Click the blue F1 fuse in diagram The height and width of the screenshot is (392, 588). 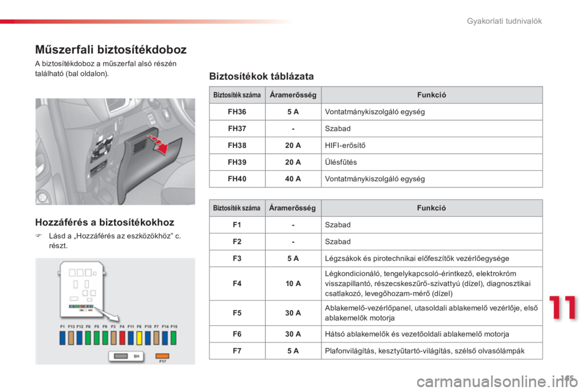click(x=62, y=338)
